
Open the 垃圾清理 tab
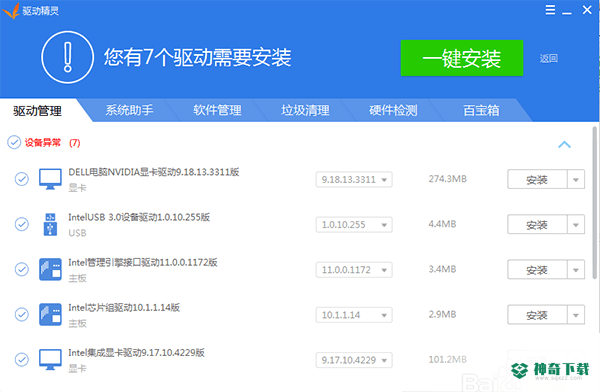click(305, 110)
